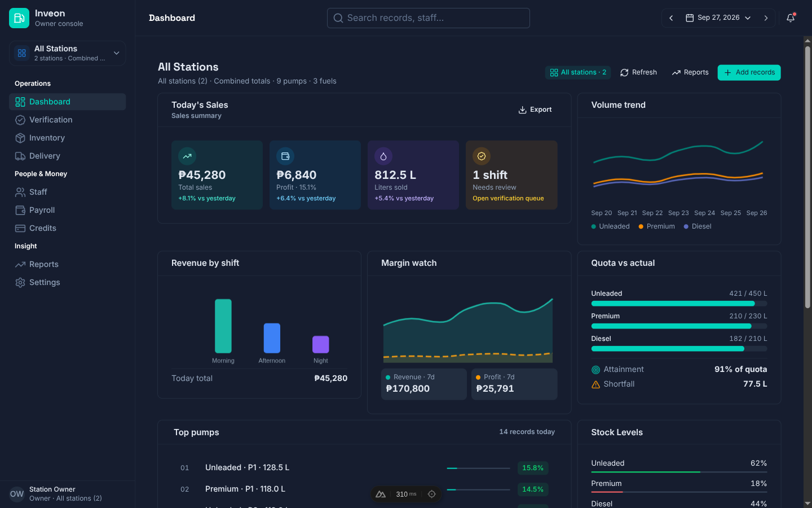Image resolution: width=812 pixels, height=508 pixels.
Task: Open Staff in the sidebar
Action: pyautogui.click(x=67, y=192)
